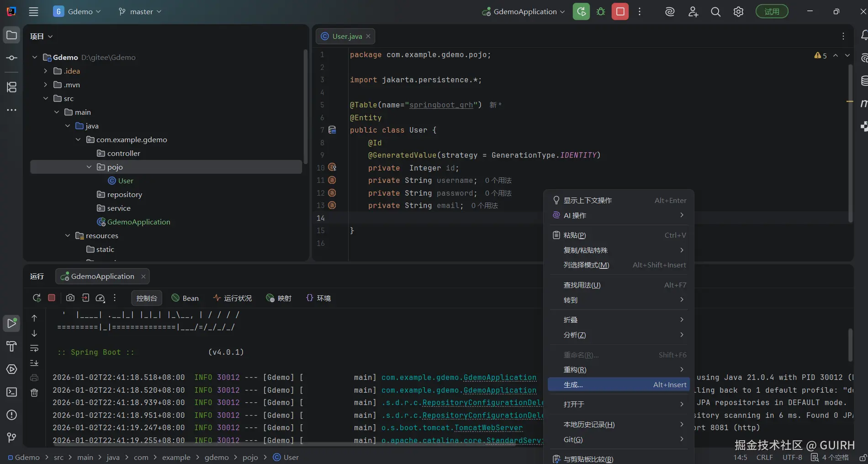Toggle scroll to end of console
Screen dimensions: 868x464
tap(34, 363)
